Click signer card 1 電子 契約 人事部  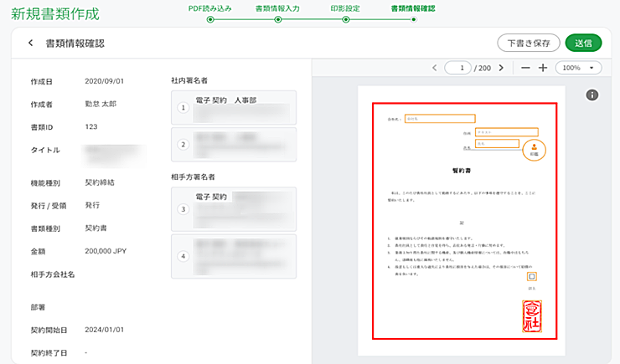point(234,107)
